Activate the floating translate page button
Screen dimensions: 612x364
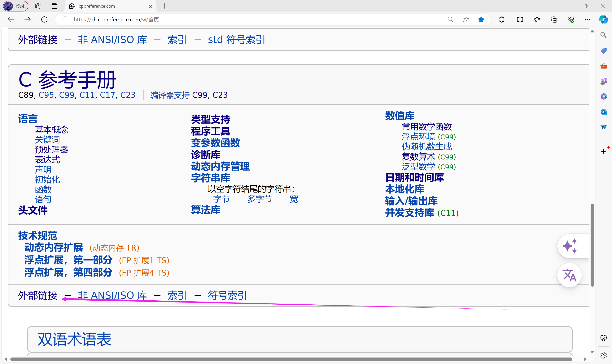pyautogui.click(x=570, y=275)
